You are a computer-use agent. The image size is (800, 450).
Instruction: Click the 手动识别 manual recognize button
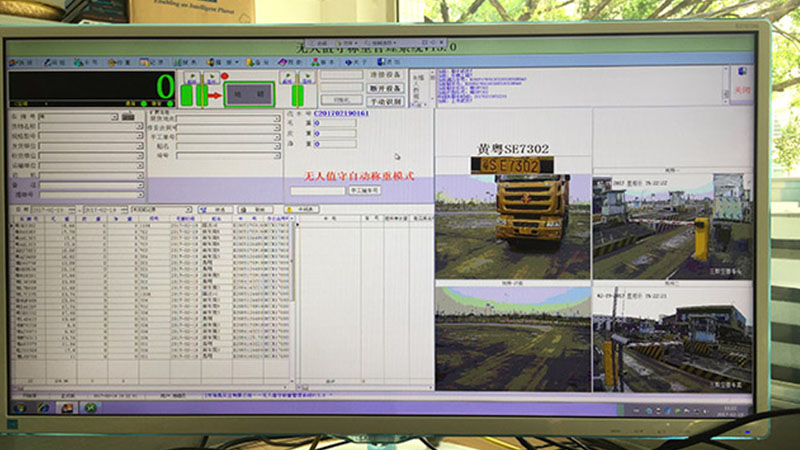pos(385,102)
